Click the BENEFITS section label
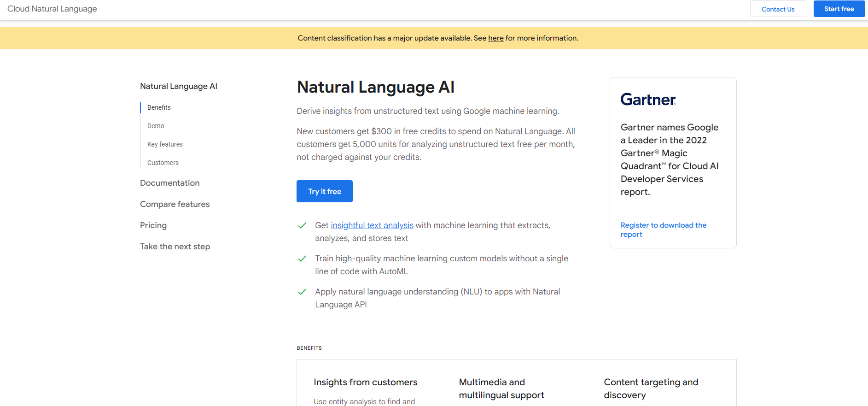The image size is (868, 406). click(x=309, y=348)
